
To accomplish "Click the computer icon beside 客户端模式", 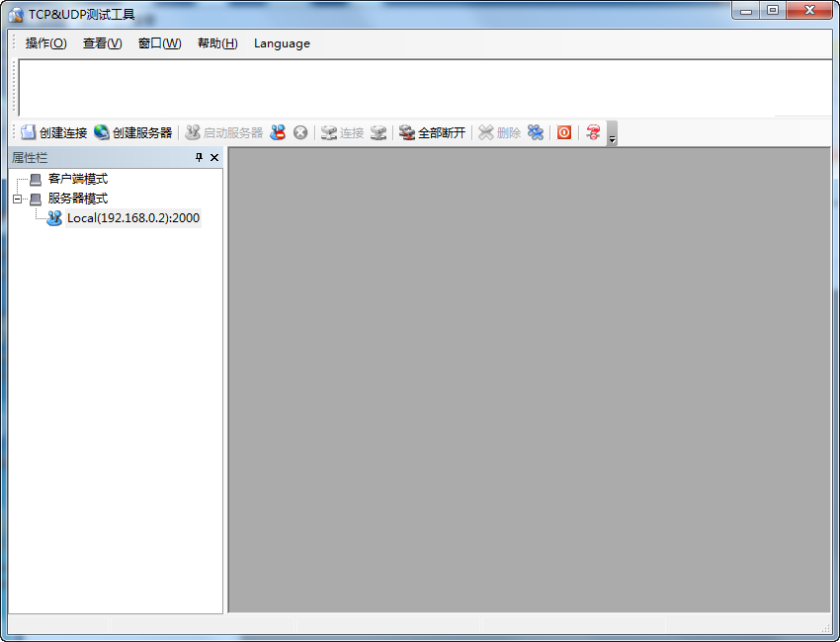I will point(36,180).
